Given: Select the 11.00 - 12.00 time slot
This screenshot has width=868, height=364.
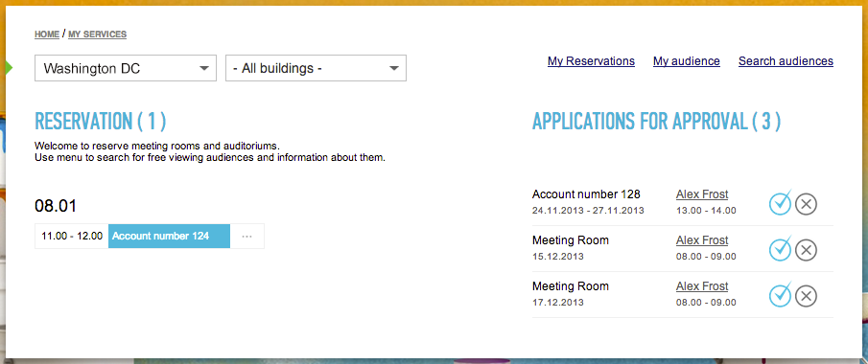Looking at the screenshot, I should pos(72,237).
